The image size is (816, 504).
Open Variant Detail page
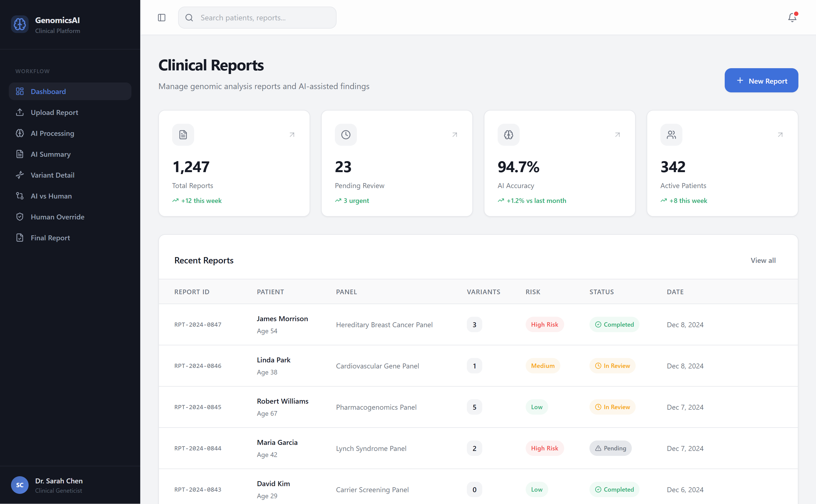pos(70,175)
